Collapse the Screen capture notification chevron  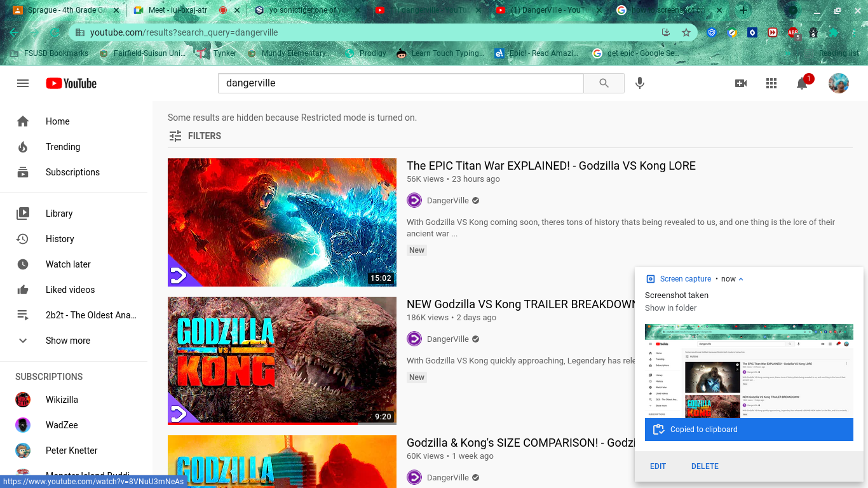(x=741, y=279)
